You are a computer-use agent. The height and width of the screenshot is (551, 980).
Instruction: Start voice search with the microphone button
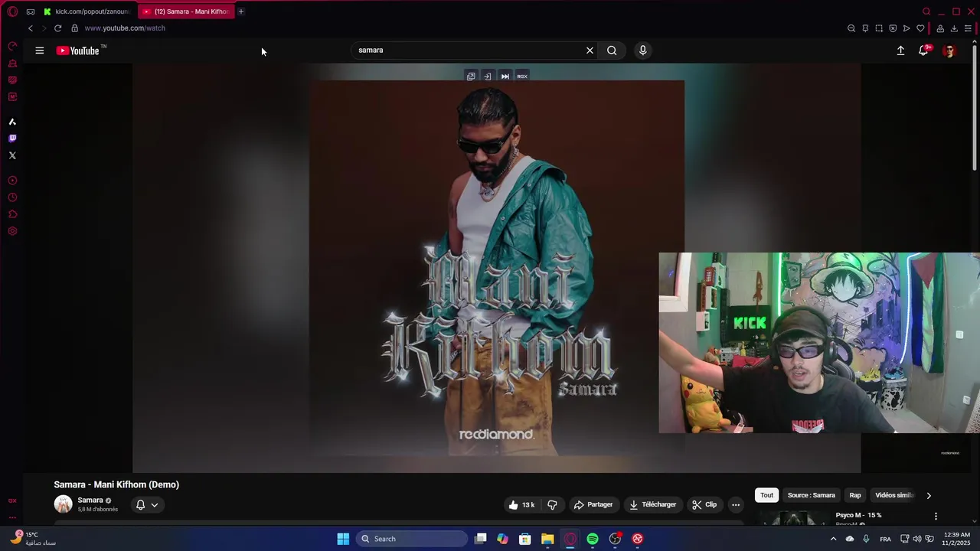tap(642, 51)
